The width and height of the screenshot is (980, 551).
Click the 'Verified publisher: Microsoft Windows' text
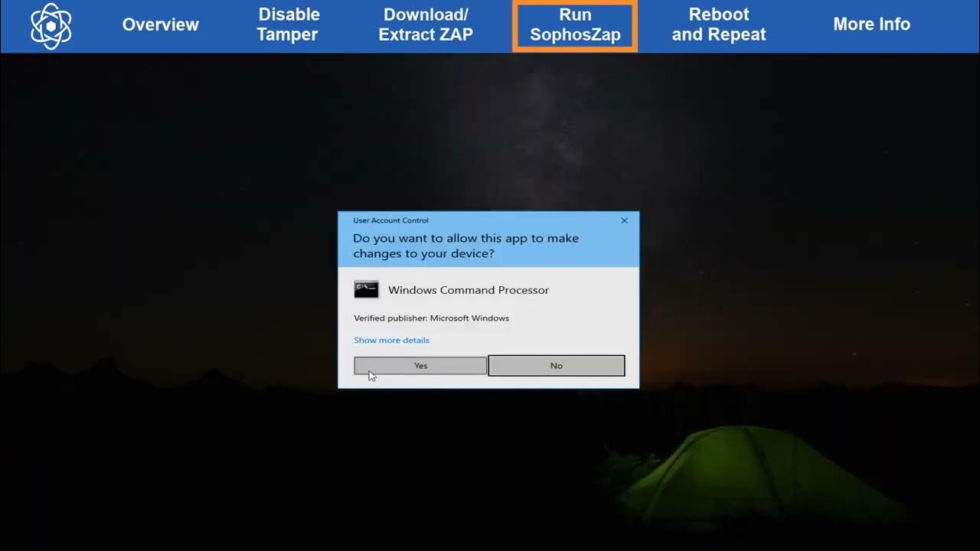pos(431,318)
